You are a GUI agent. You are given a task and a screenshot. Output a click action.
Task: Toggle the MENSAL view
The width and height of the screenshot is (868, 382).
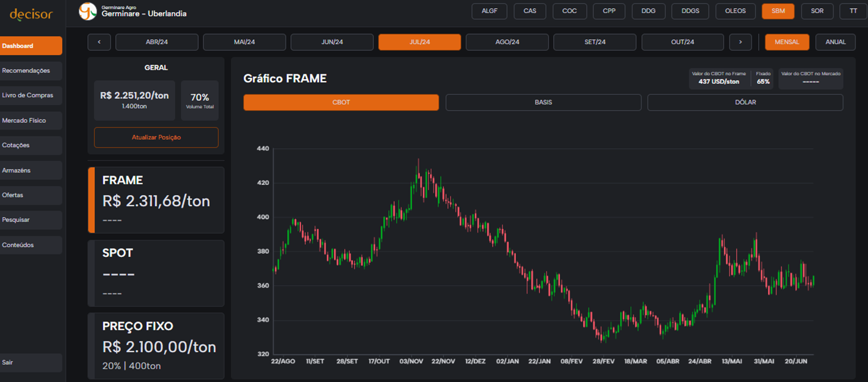787,42
